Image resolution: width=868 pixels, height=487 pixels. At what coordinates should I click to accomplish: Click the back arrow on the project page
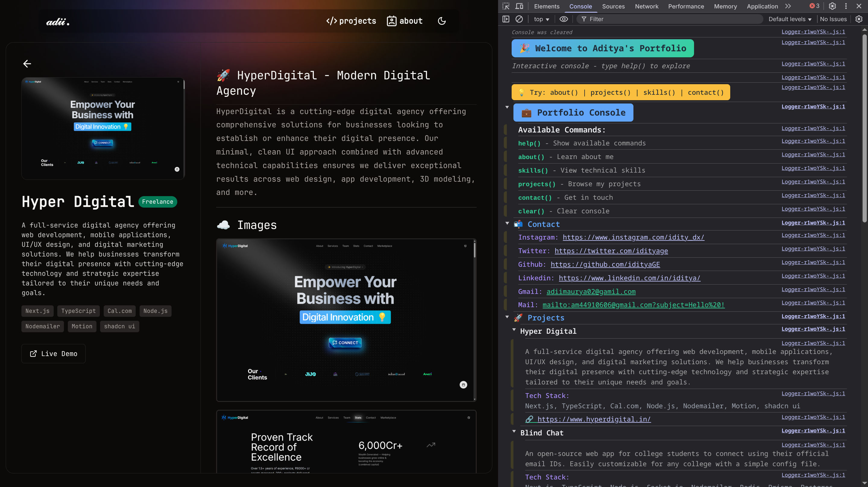[27, 63]
